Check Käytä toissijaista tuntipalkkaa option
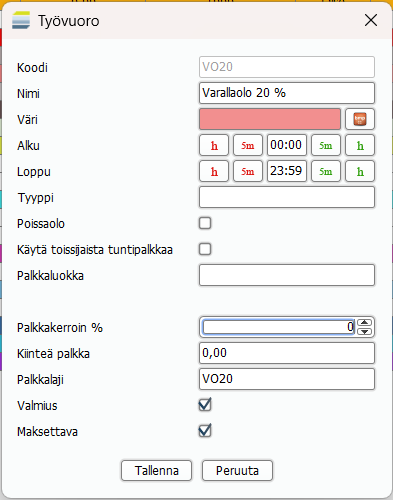Screen dimensions: 393x500 [205, 249]
